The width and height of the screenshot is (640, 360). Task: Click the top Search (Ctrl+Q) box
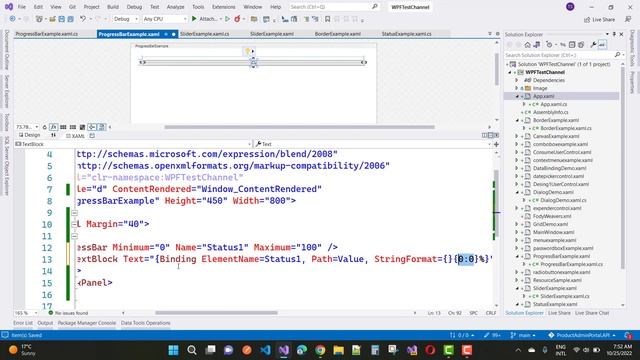[x=334, y=7]
